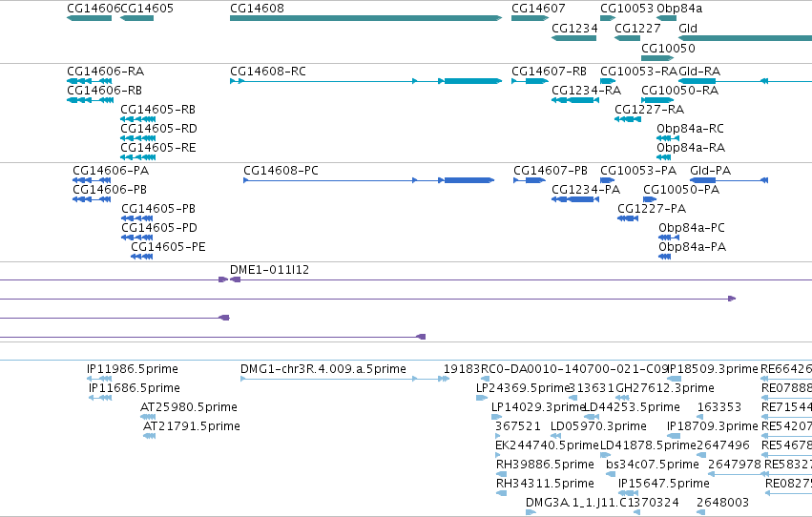The width and height of the screenshot is (812, 517).
Task: Select protein CG10050-PA
Action: [x=650, y=199]
